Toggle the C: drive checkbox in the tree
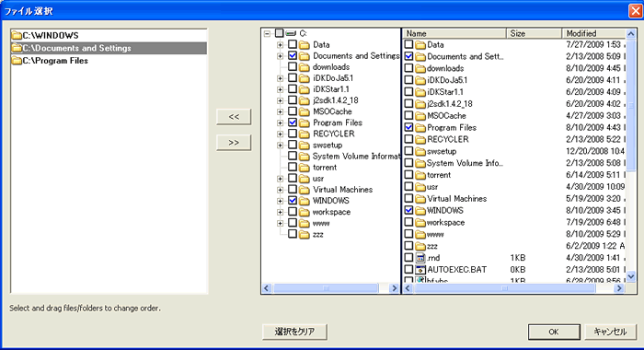This screenshot has width=644, height=350. pyautogui.click(x=280, y=33)
